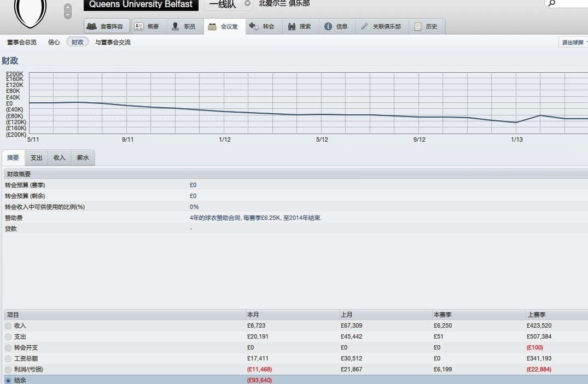Open the 关联俱乐部 affiliated clubs tab

click(381, 26)
